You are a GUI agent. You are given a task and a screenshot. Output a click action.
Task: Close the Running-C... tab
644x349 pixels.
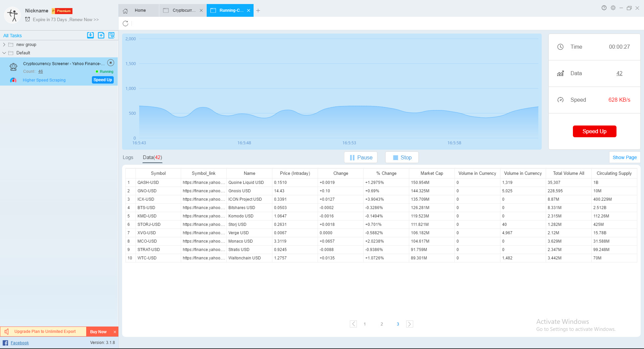click(249, 10)
